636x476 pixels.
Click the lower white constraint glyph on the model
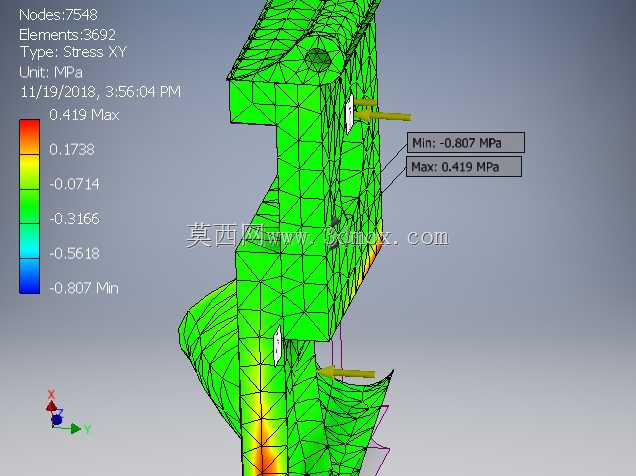[277, 345]
